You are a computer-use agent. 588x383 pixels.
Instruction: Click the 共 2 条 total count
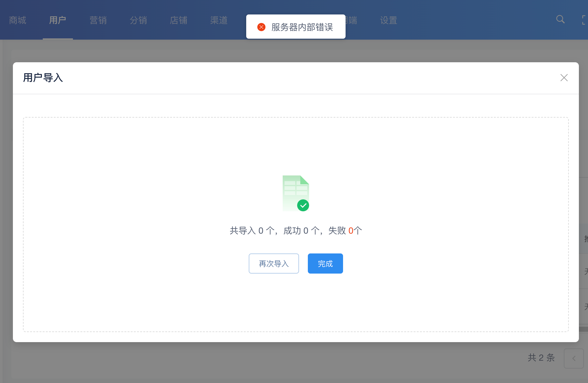point(541,358)
